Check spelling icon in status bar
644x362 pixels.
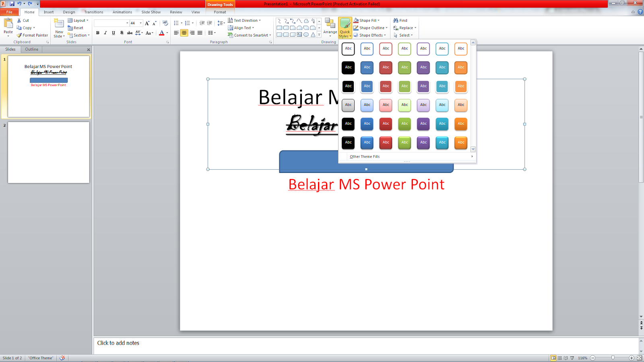62,358
